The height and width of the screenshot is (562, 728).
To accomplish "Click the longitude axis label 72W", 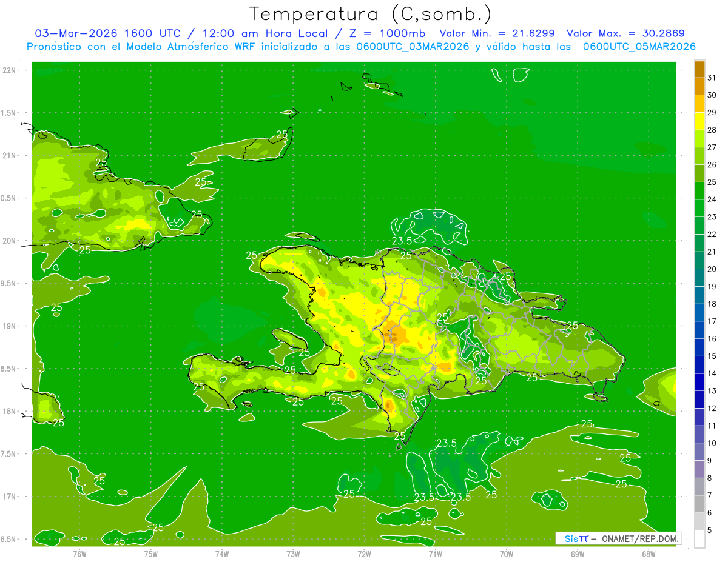I will (x=364, y=554).
